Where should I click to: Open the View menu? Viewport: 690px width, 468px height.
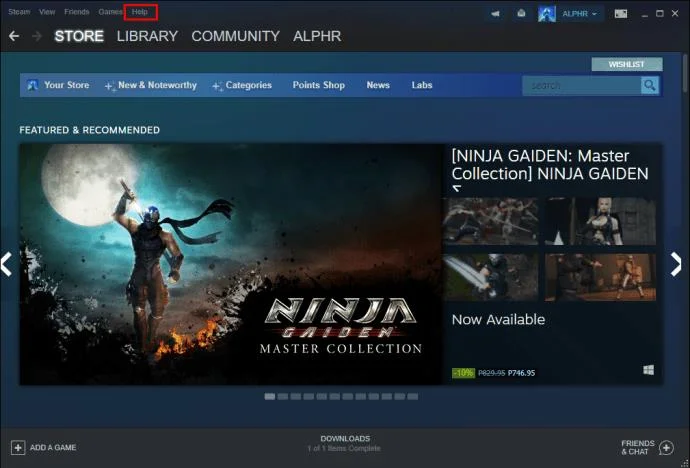pos(47,12)
